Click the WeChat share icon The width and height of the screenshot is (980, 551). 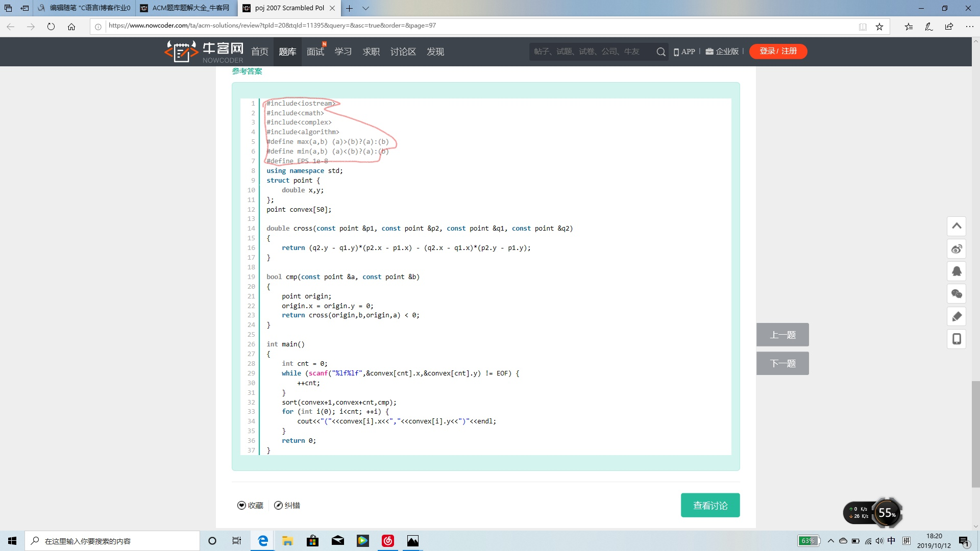(957, 294)
